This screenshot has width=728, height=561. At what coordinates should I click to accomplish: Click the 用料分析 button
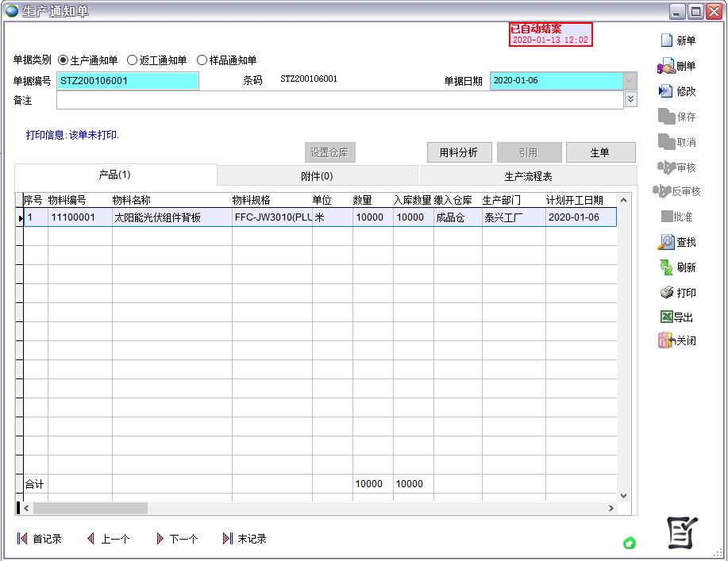[459, 152]
